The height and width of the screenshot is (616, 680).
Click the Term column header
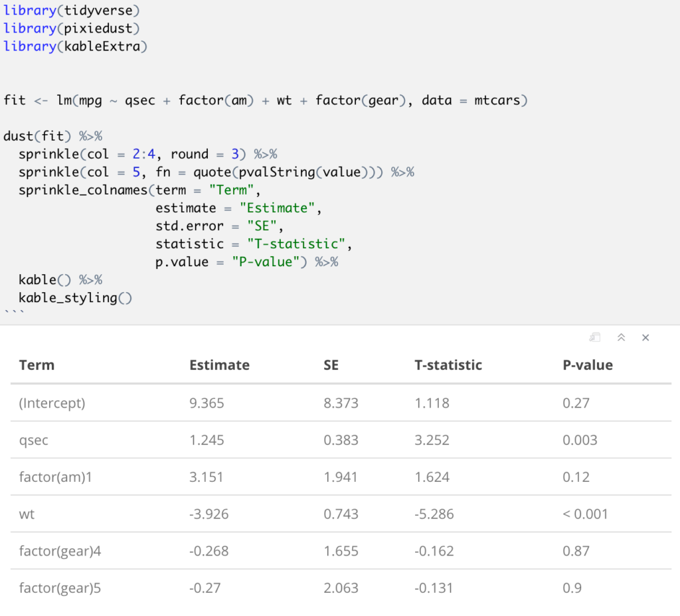point(37,364)
